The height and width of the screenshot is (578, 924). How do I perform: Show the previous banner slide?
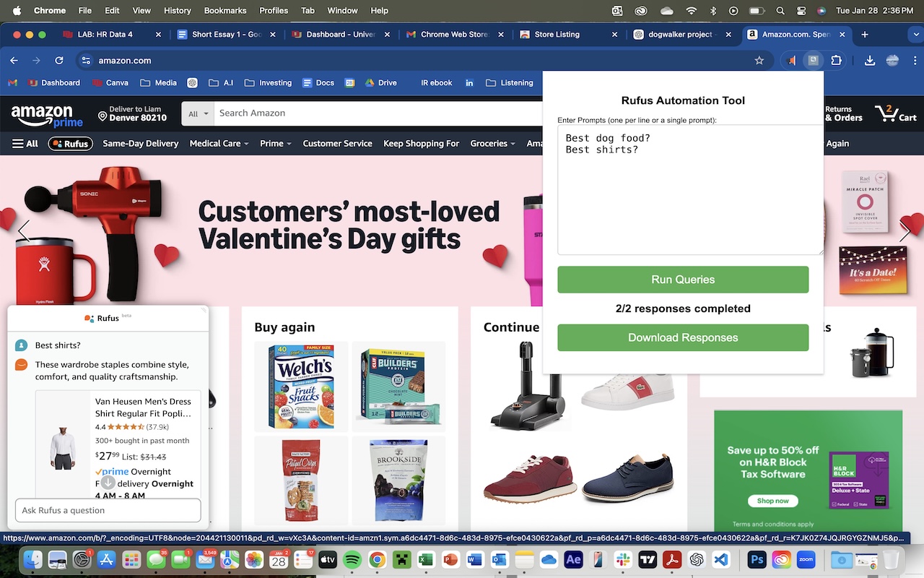[23, 231]
